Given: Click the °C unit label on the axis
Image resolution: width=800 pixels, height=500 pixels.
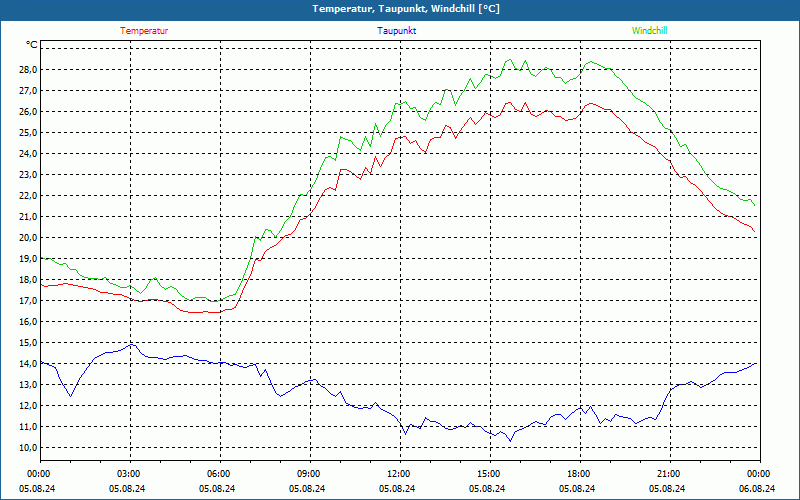Looking at the screenshot, I should tap(32, 45).
